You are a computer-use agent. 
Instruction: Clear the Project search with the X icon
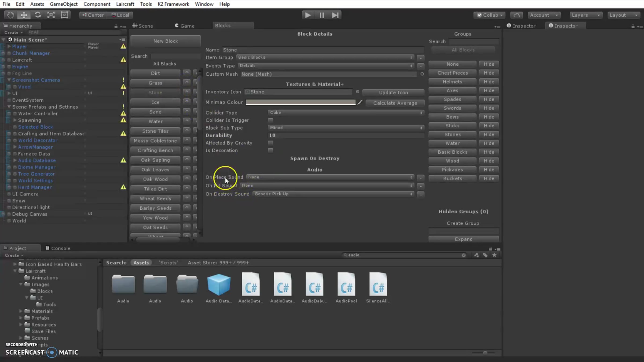point(463,255)
